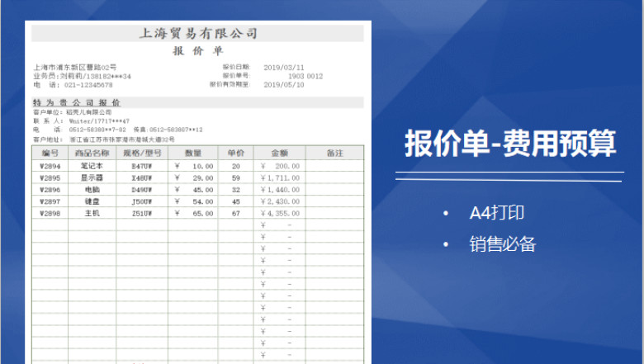This screenshot has width=644, height=364.
Task: Select the 业务员 salesperson line
Action: click(82, 76)
